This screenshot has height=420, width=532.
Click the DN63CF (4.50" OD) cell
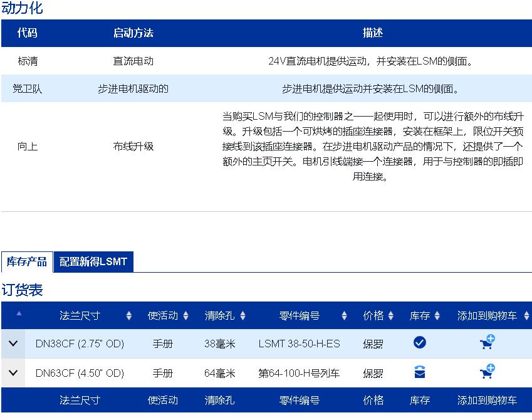(80, 373)
